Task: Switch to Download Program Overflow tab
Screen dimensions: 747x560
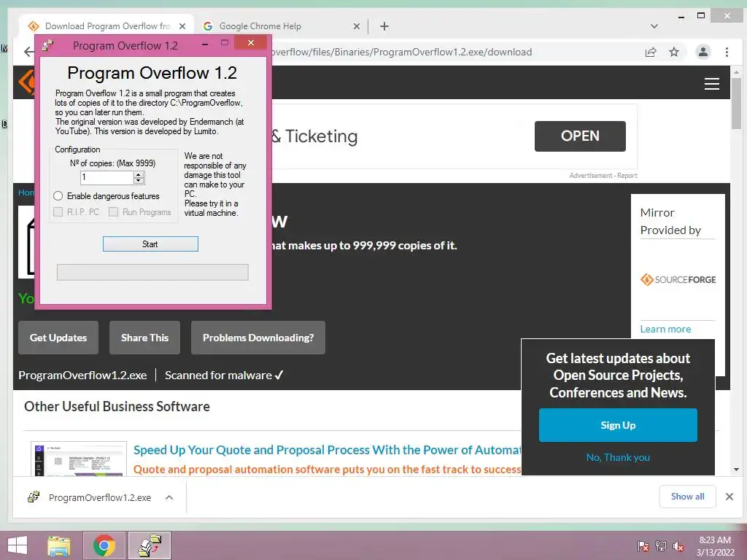Action: (107, 26)
